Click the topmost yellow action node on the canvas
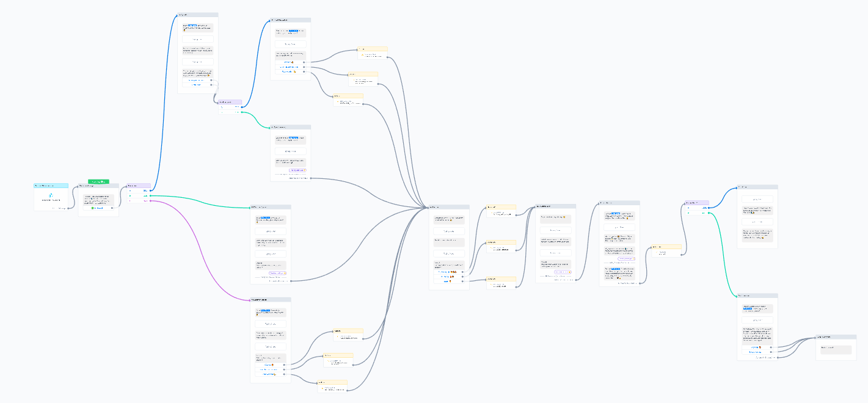The height and width of the screenshot is (403, 868). (x=373, y=53)
